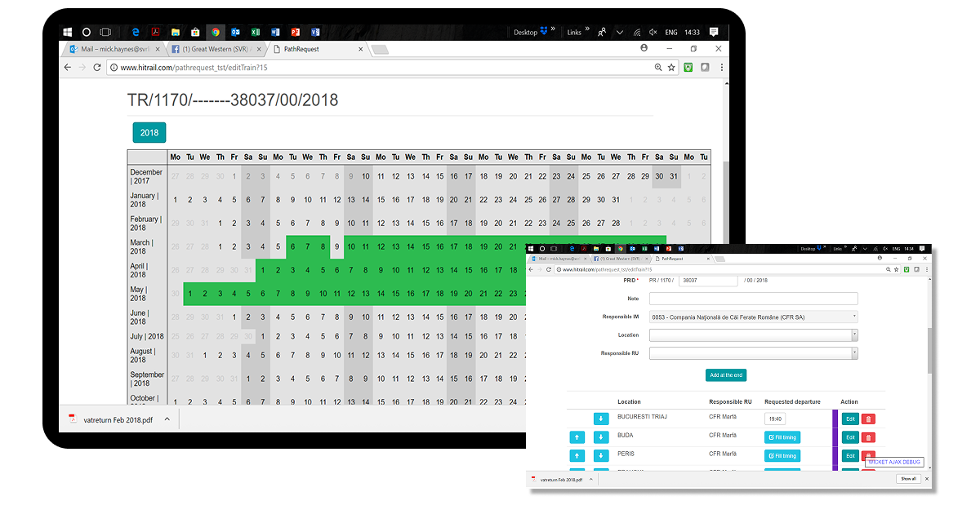Open Chrome profile icon in large window

pos(644,49)
